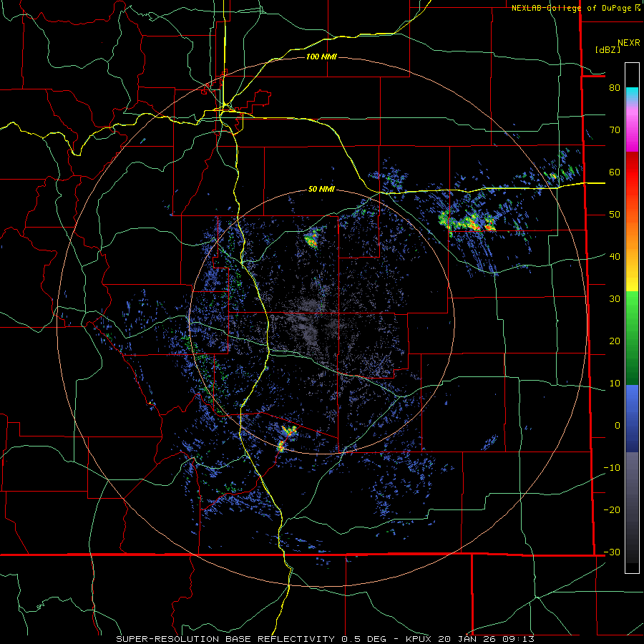Image resolution: width=644 pixels, height=644 pixels.
Task: Click the 80 value on the dBZ scale
Action: point(615,87)
